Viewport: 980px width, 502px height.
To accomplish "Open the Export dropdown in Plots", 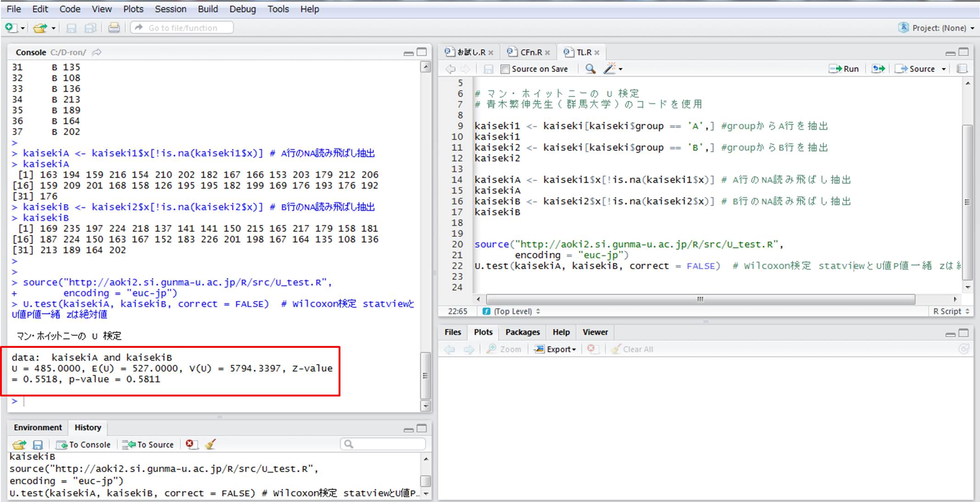I will tap(556, 349).
